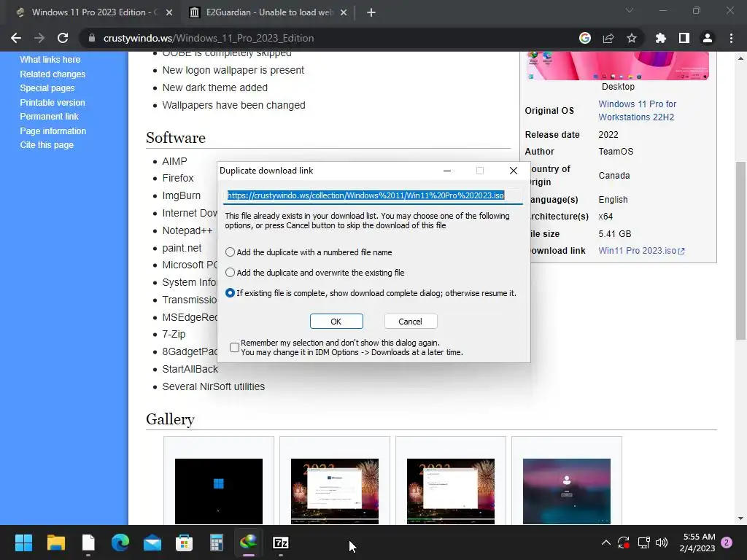Open the Windows Start menu

(23, 542)
